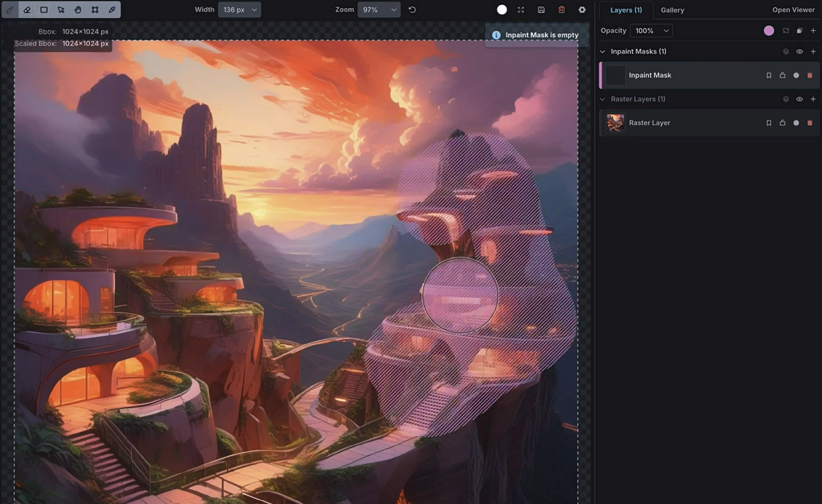Viewport: 822px width, 504px height.
Task: Switch to the Gallery tab
Action: (672, 10)
